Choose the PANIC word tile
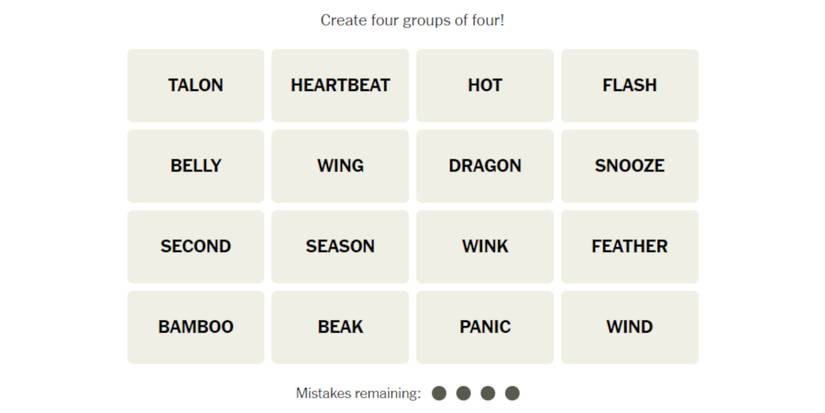Screen dimensions: 825x413 click(485, 327)
